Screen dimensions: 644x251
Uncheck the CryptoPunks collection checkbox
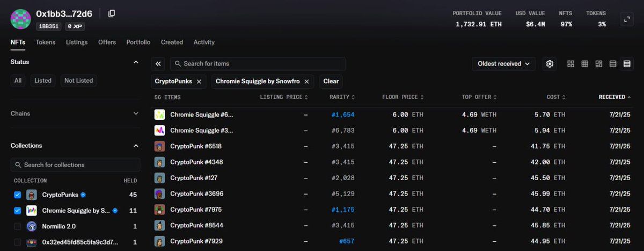click(x=18, y=195)
